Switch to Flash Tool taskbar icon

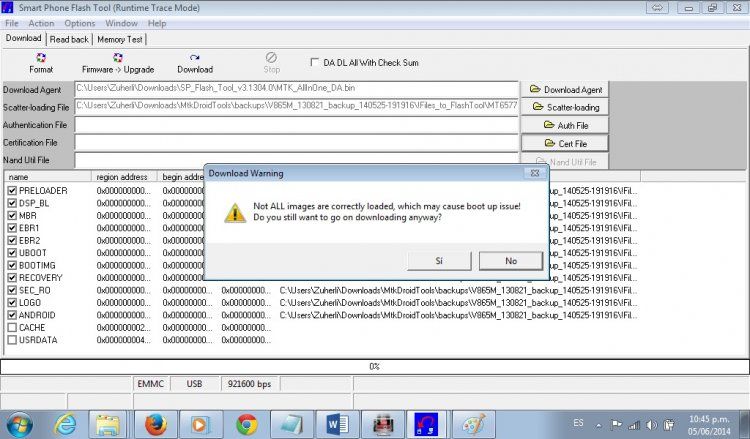pyautogui.click(x=426, y=424)
